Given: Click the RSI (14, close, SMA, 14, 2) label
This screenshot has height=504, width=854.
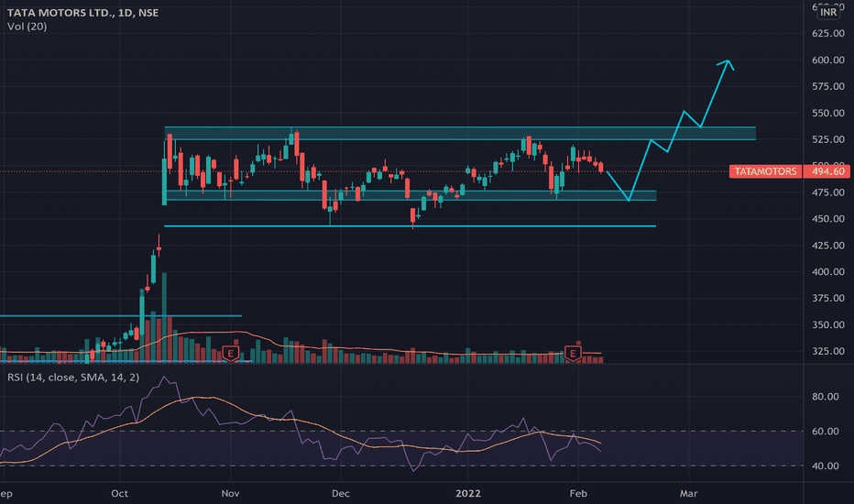Looking at the screenshot, I should (73, 377).
